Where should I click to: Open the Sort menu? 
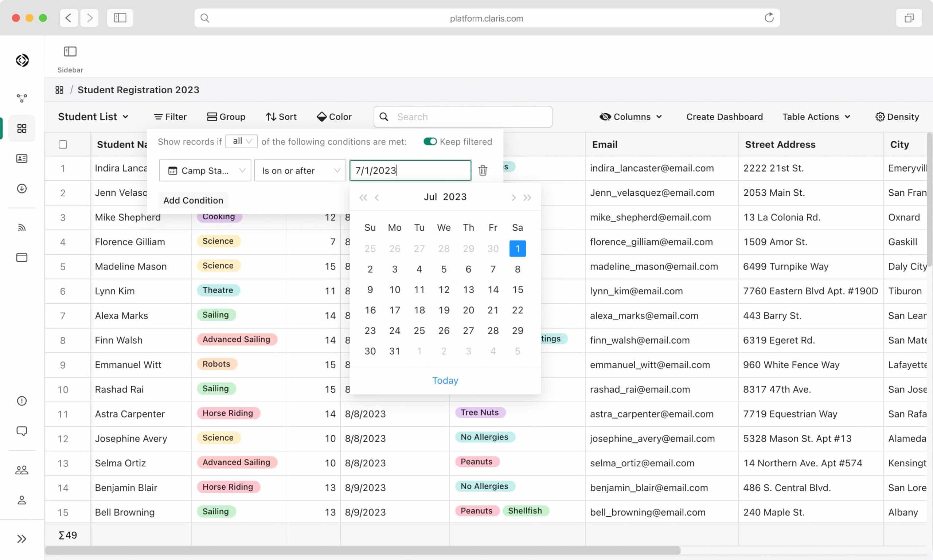pos(281,117)
